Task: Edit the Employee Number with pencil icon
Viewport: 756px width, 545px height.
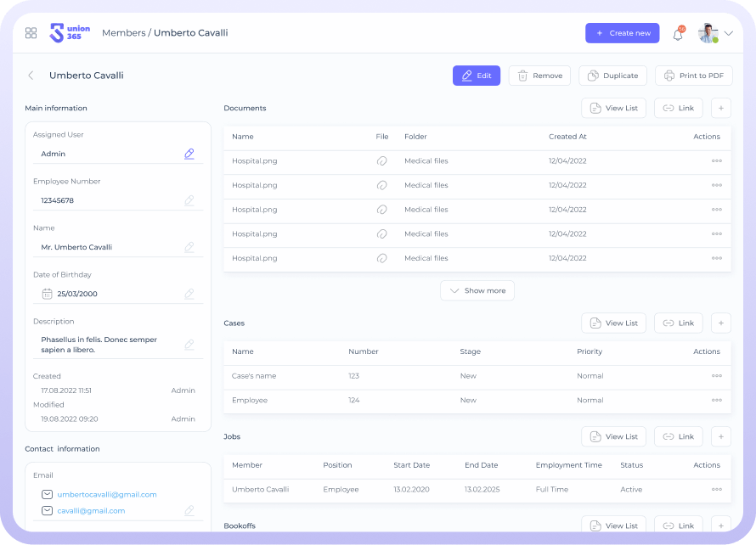Action: [x=189, y=200]
